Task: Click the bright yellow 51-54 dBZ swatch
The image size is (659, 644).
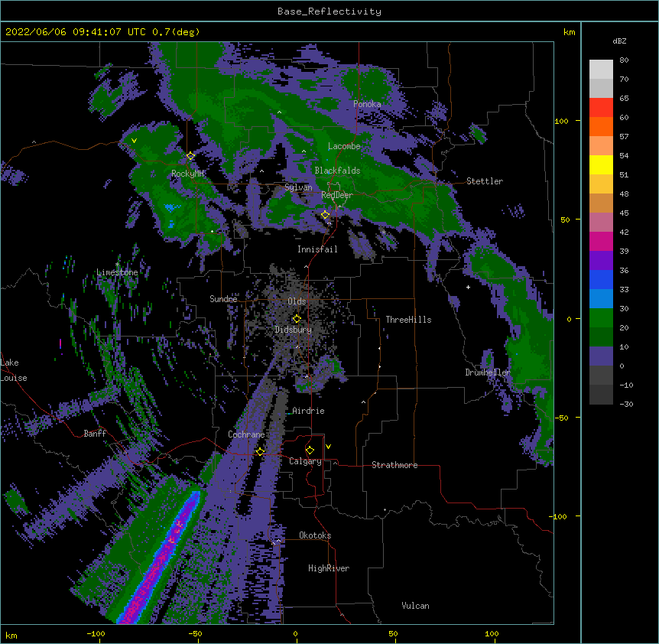Action: pos(601,164)
